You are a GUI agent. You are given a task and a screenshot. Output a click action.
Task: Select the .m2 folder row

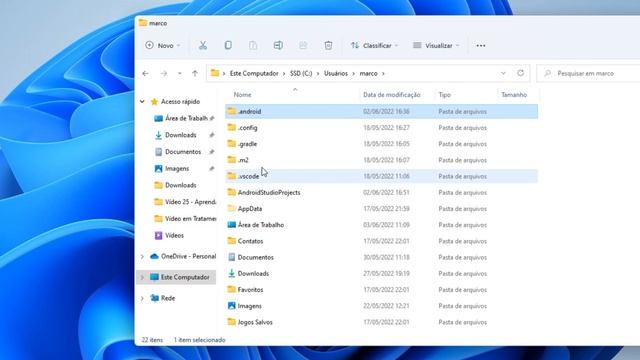[x=382, y=160]
